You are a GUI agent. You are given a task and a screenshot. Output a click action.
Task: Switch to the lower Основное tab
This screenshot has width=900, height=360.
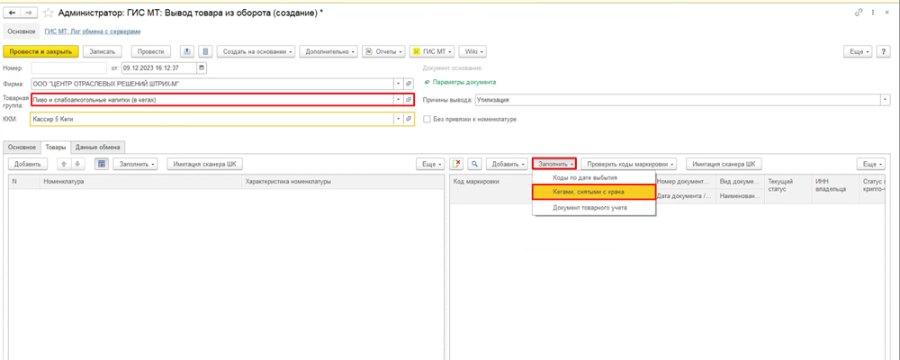pos(22,147)
